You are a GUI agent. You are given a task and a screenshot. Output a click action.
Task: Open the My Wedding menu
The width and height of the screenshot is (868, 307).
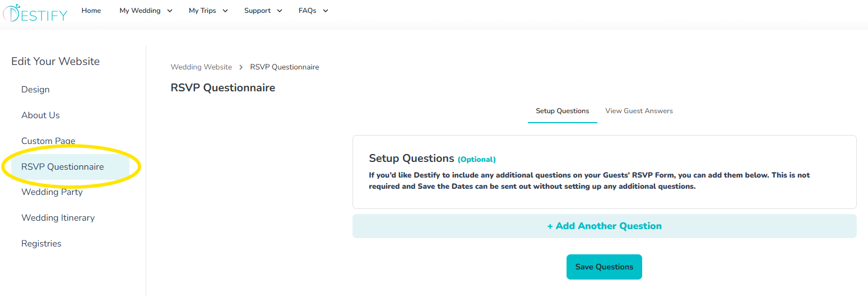pos(140,11)
